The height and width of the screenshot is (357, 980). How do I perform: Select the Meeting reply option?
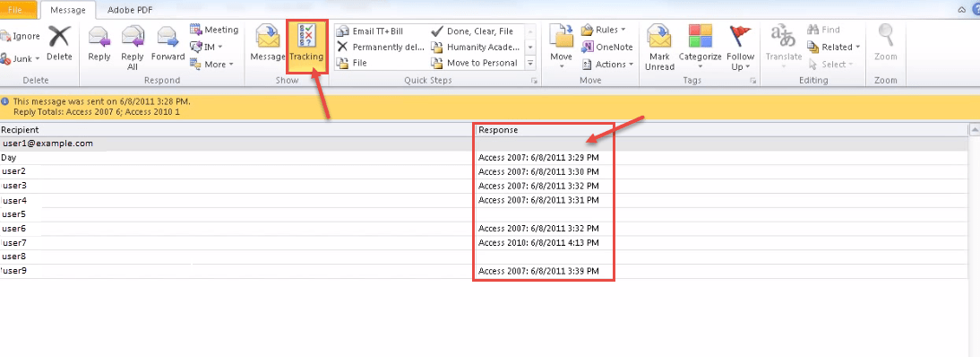point(214,30)
